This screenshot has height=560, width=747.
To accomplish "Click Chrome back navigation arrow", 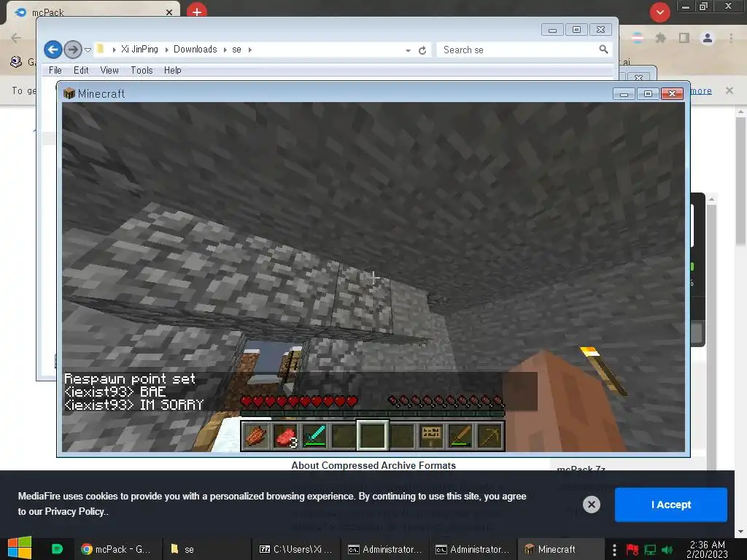I will [16, 38].
